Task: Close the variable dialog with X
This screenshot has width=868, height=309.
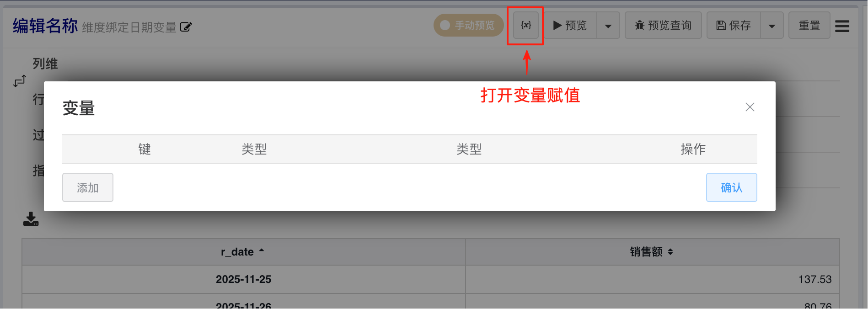Action: pos(750,107)
